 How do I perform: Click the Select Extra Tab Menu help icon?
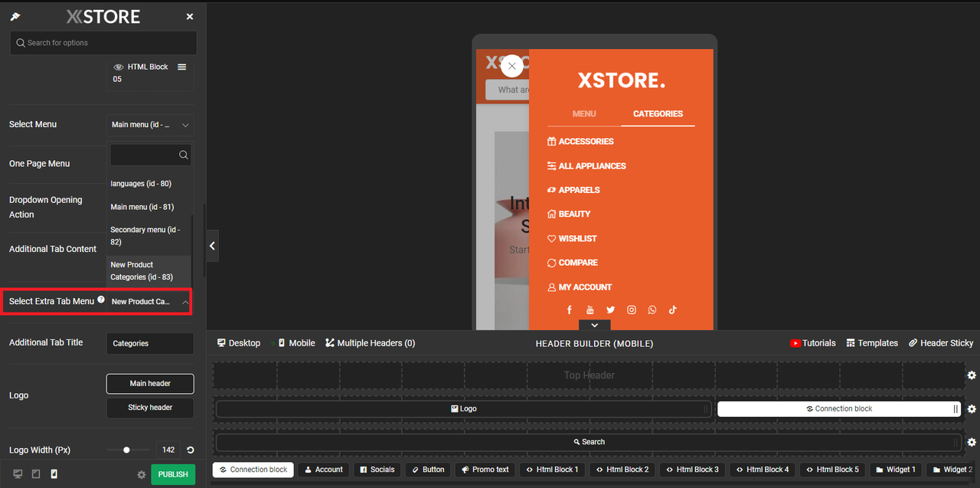101,300
